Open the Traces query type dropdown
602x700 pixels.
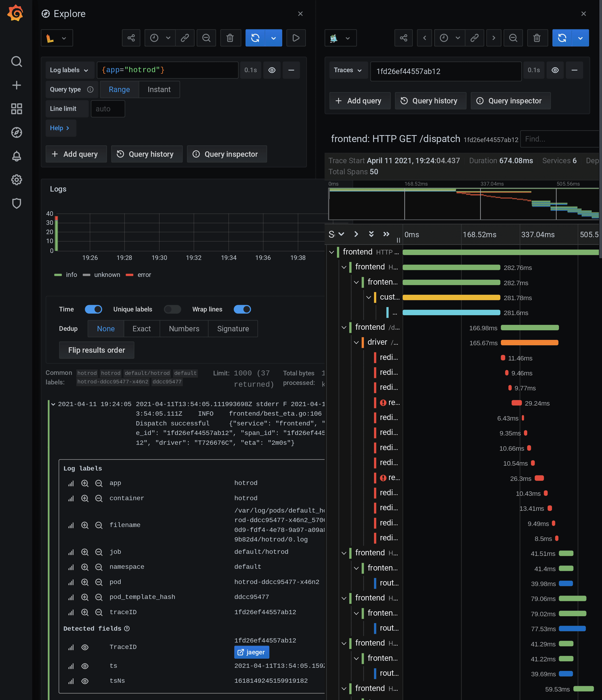point(348,70)
